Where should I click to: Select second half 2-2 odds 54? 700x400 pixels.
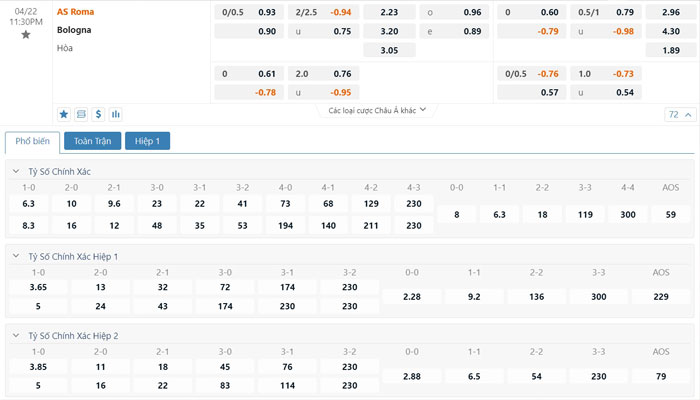(x=536, y=376)
